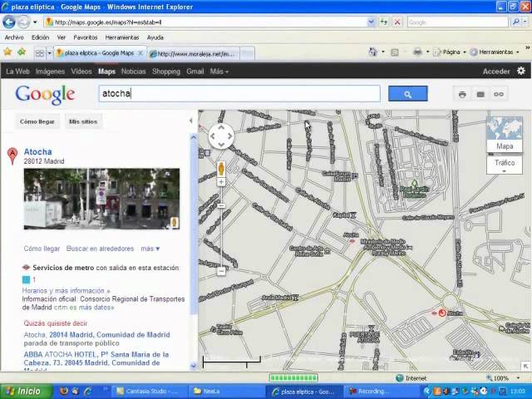The image size is (532, 399).
Task: Open the recent pages dropdown arrow
Action: click(35, 22)
